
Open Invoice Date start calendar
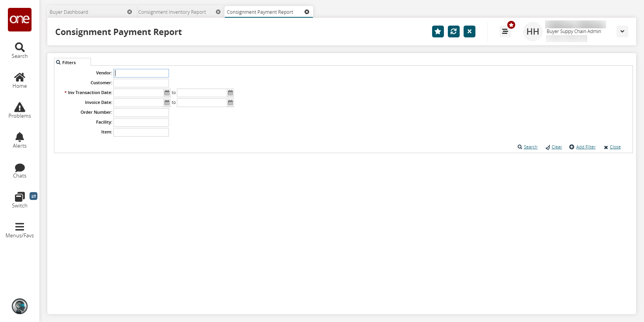(167, 103)
